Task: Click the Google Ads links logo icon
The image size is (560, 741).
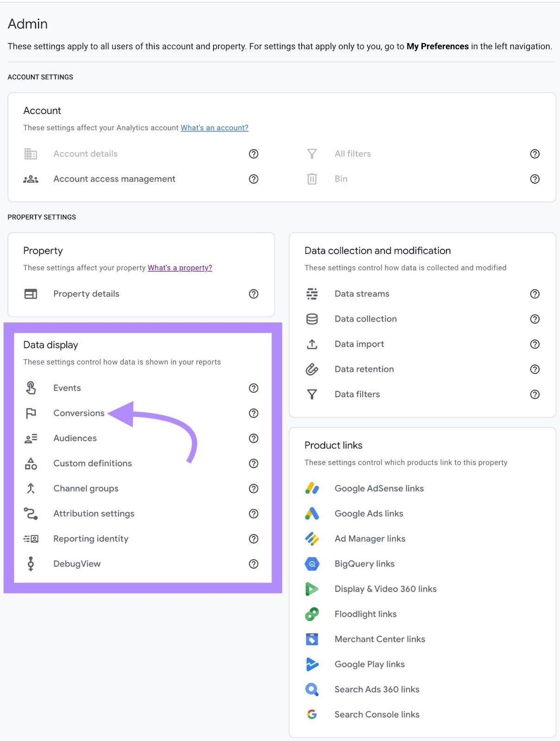Action: pos(312,514)
